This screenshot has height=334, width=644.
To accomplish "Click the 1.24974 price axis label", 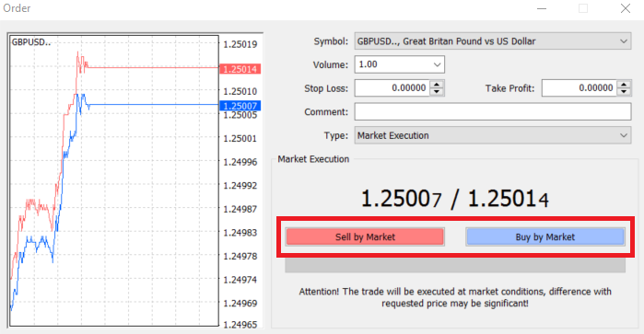I will tap(240, 280).
